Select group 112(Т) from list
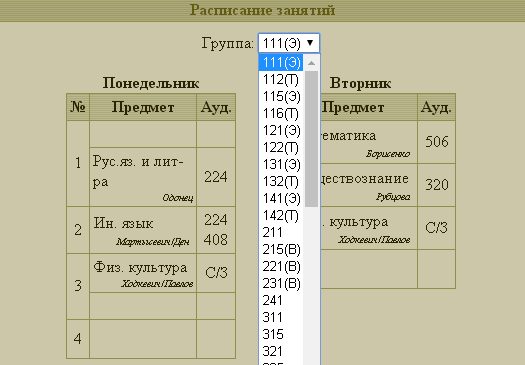Image resolution: width=525 pixels, height=365 pixels. coord(281,80)
